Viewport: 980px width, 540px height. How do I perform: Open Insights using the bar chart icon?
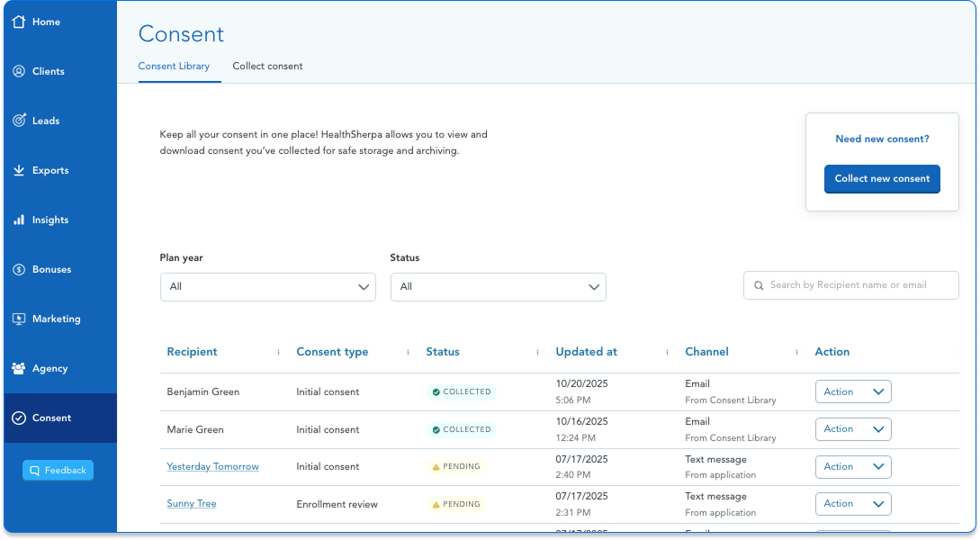tap(19, 220)
